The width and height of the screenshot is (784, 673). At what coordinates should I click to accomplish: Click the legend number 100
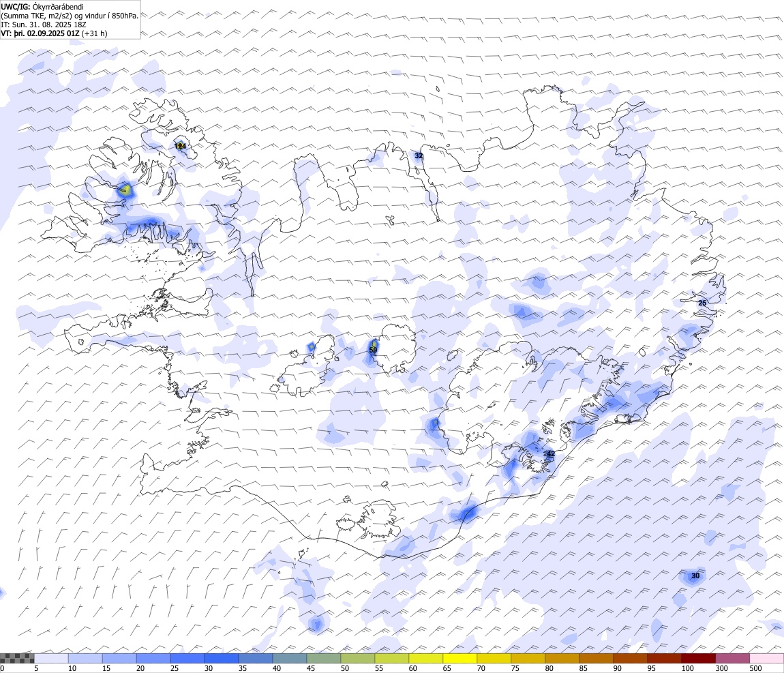(x=688, y=668)
